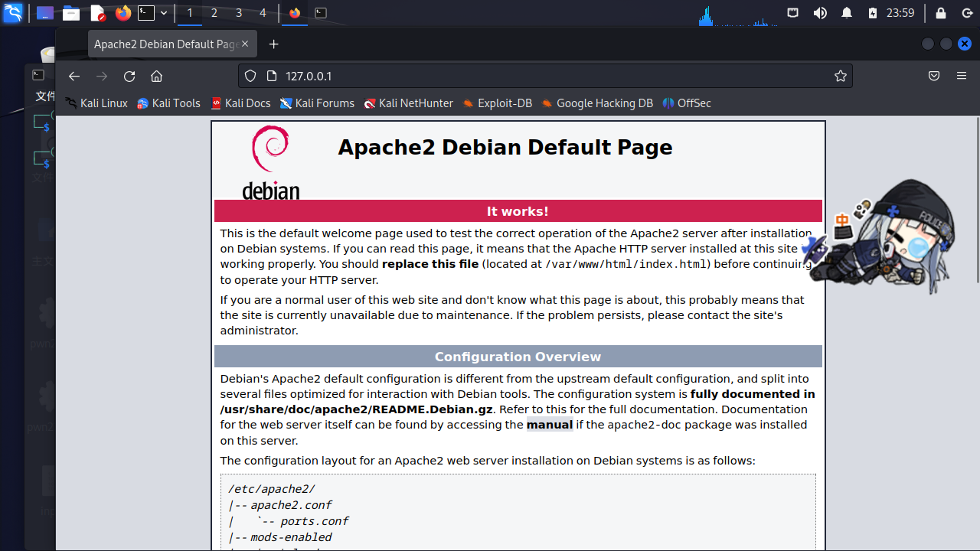Open the Kali applications menu
Viewport: 980px width, 551px height.
point(13,13)
